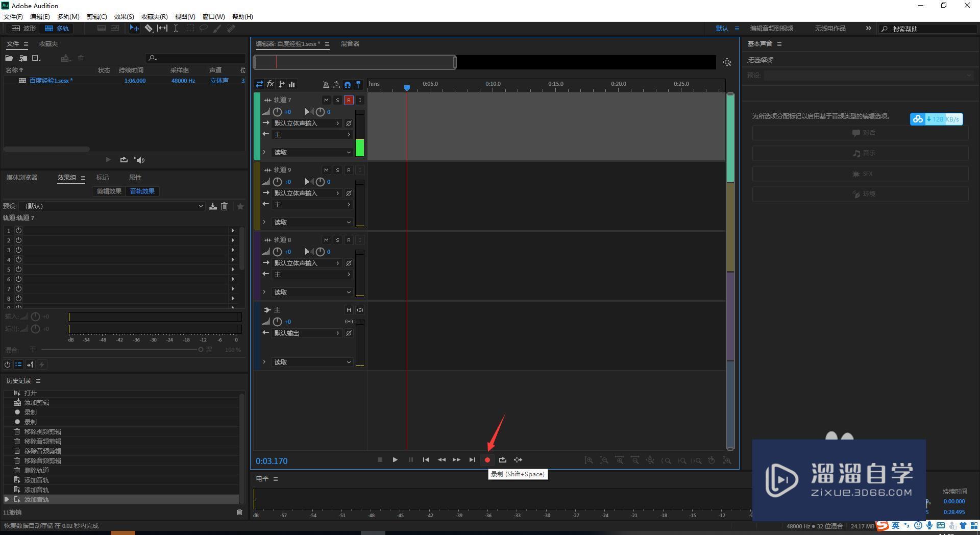
Task: Jump playhead to next marker
Action: tap(472, 460)
